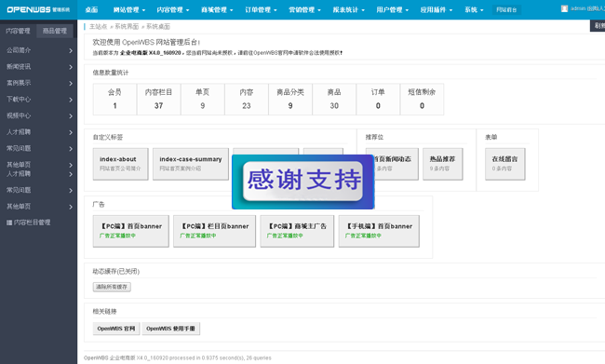Expand the 案例展示 sidebar item

pyautogui.click(x=38, y=83)
